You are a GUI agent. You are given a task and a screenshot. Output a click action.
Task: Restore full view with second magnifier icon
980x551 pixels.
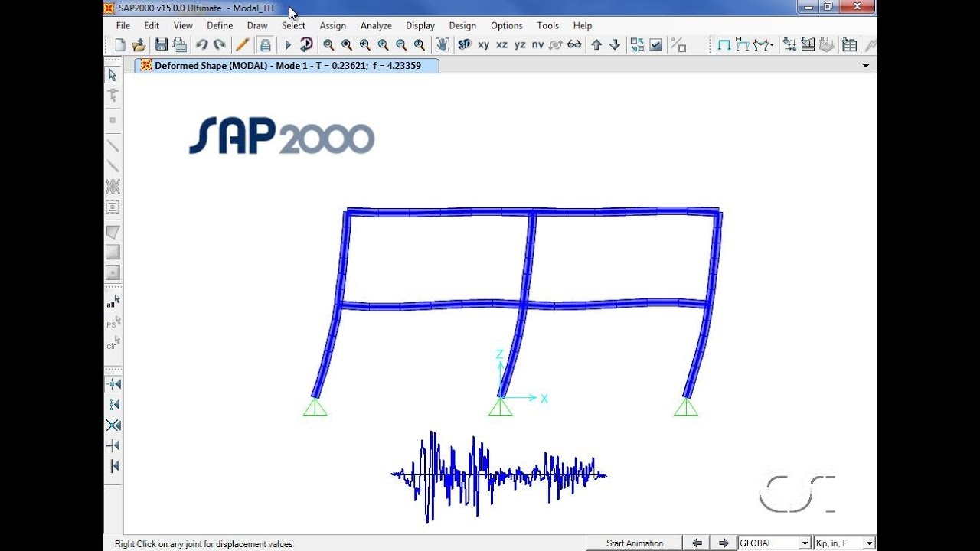click(347, 45)
